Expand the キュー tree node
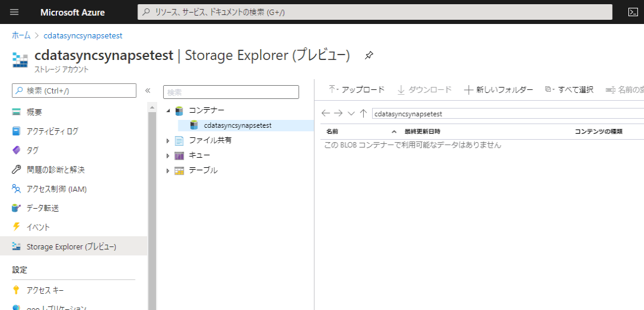 168,156
